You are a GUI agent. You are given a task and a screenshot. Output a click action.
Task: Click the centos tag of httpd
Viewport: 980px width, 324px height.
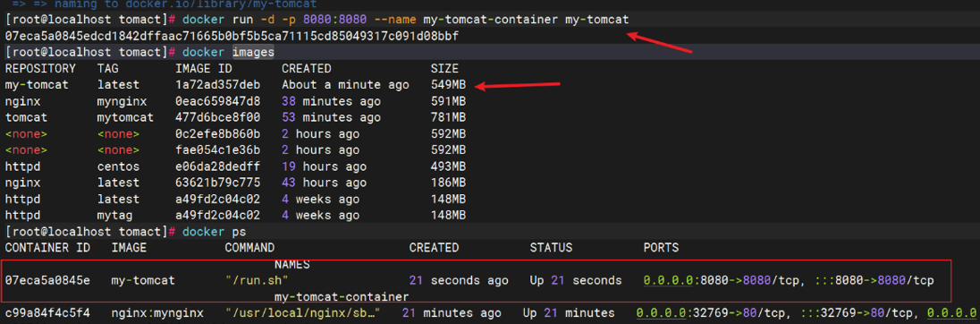pyautogui.click(x=119, y=167)
